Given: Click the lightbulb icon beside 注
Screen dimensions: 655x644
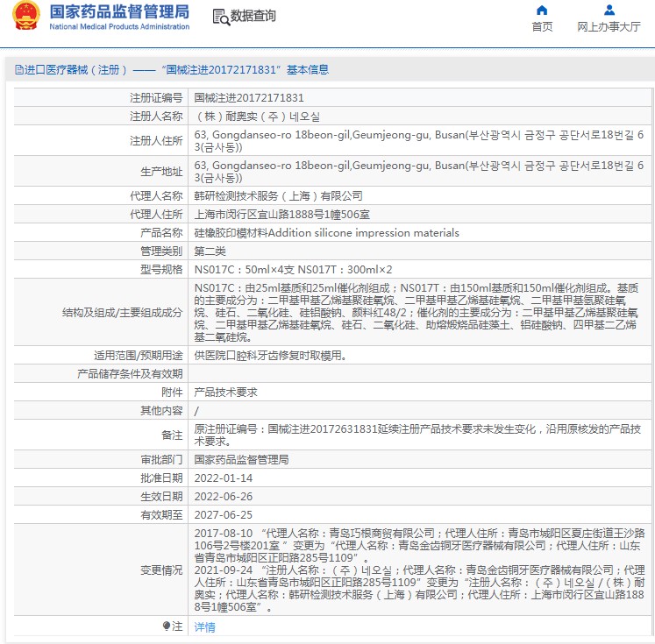Looking at the screenshot, I should click(167, 626).
